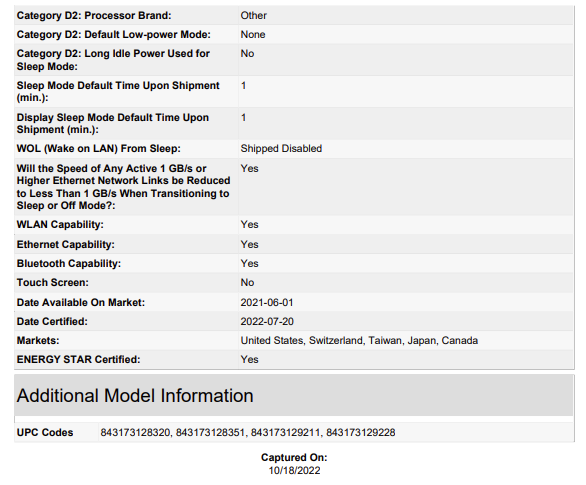Select the UPC Codes label
586x485 pixels.
pyautogui.click(x=45, y=432)
